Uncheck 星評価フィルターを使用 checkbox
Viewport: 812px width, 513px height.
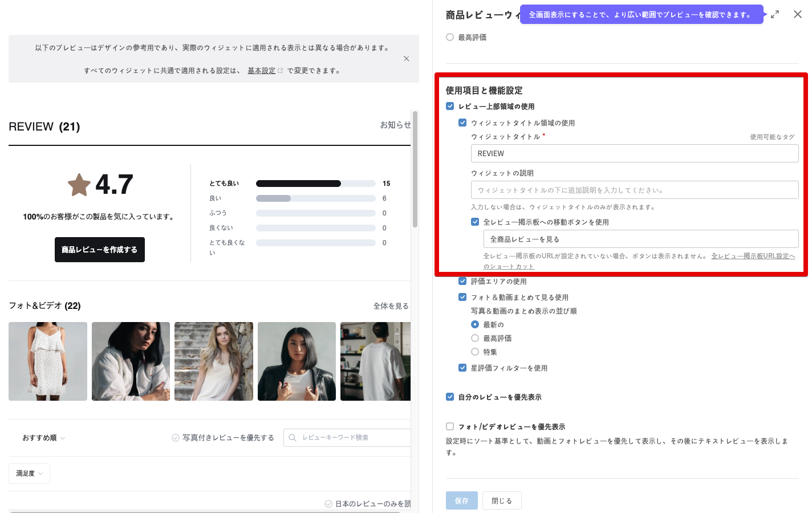click(462, 368)
